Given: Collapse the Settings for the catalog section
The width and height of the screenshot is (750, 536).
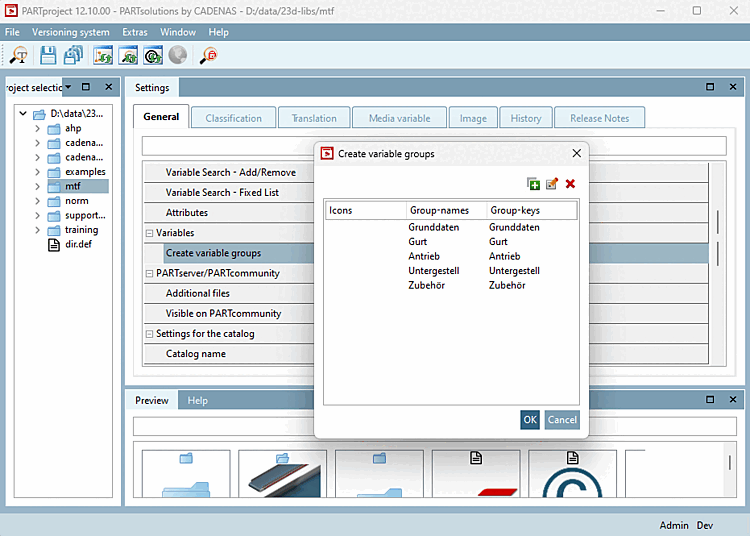Looking at the screenshot, I should (149, 334).
